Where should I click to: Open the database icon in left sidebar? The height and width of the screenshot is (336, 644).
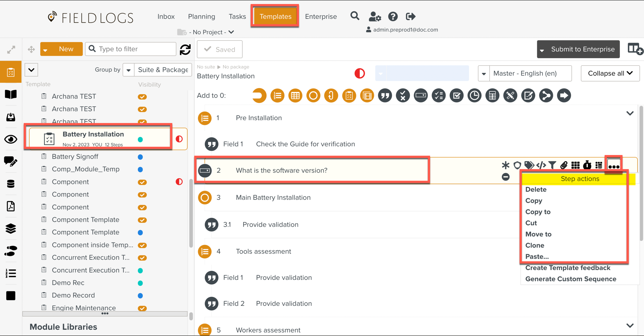[11, 184]
